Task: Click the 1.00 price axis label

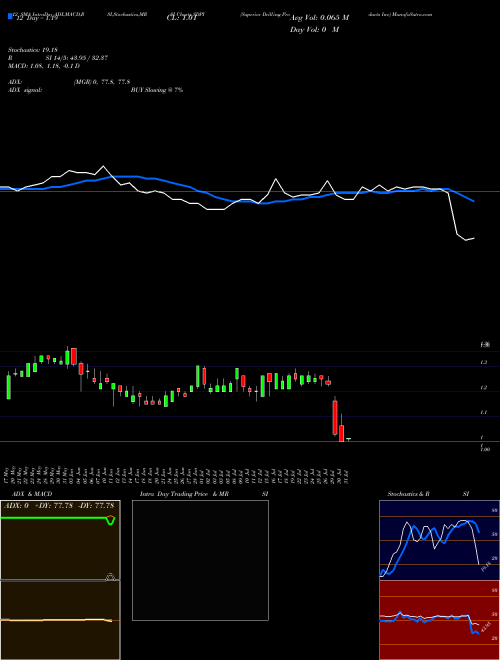Action: coord(485,450)
